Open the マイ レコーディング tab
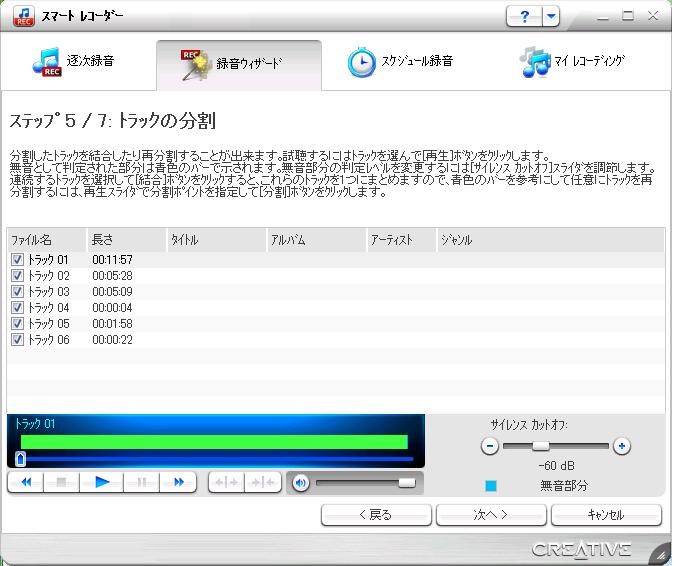The width and height of the screenshot is (683, 566). point(573,62)
